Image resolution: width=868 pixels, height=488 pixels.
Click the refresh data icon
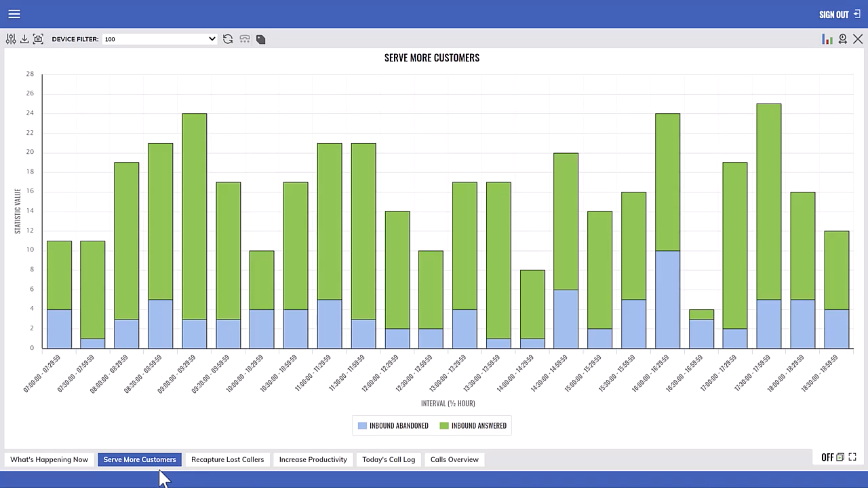point(228,39)
